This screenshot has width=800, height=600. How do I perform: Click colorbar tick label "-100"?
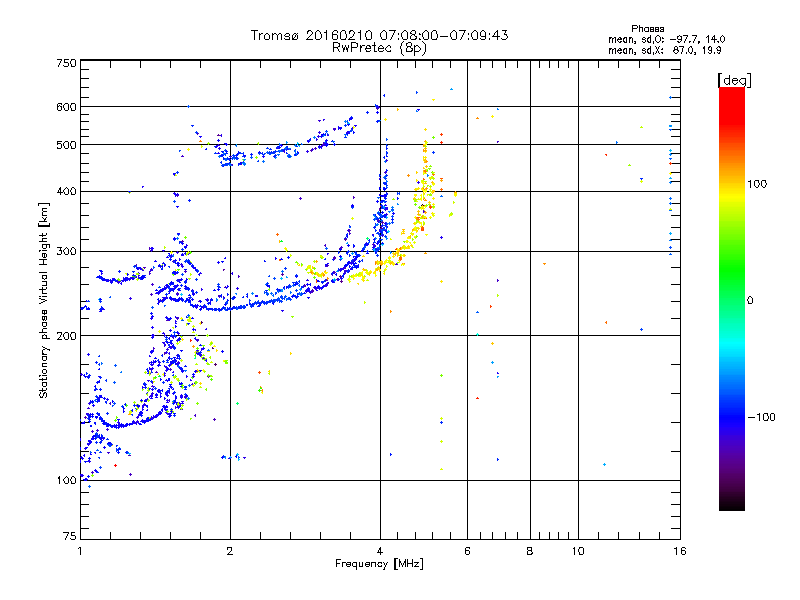coord(761,417)
